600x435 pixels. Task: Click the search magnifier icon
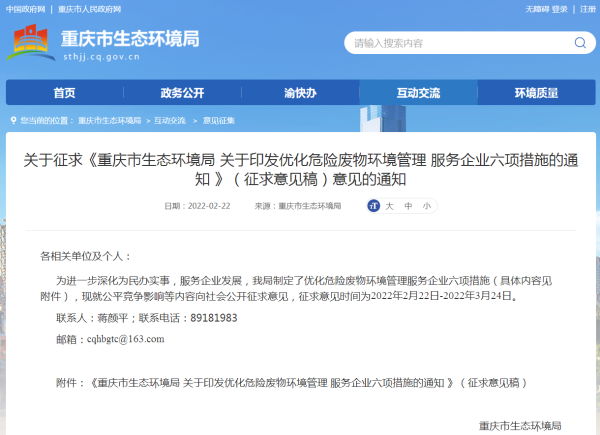click(x=580, y=43)
